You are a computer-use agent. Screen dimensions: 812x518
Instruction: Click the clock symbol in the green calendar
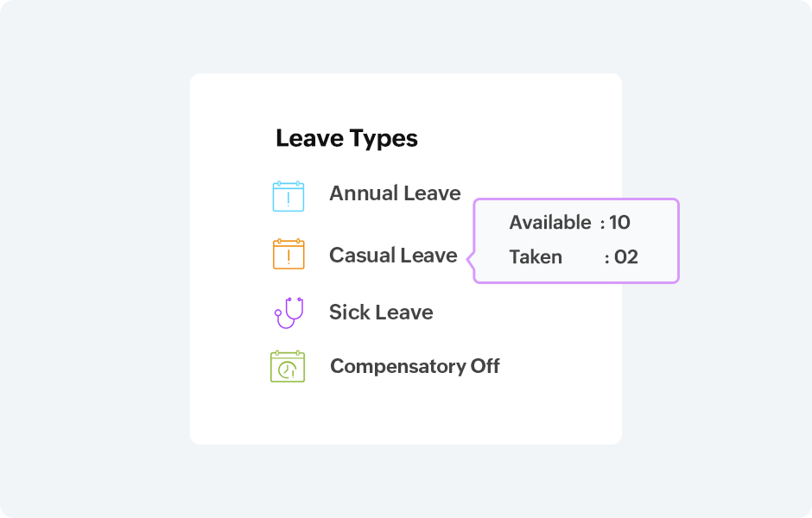click(289, 370)
